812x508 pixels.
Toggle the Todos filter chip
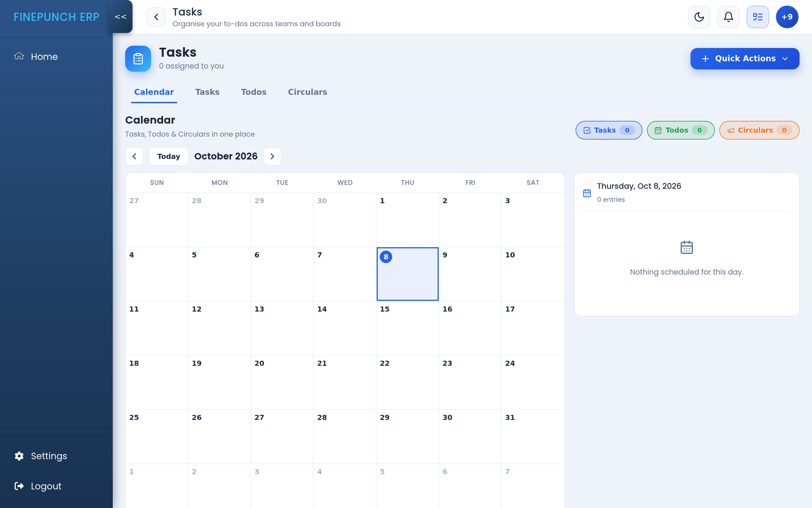[680, 130]
